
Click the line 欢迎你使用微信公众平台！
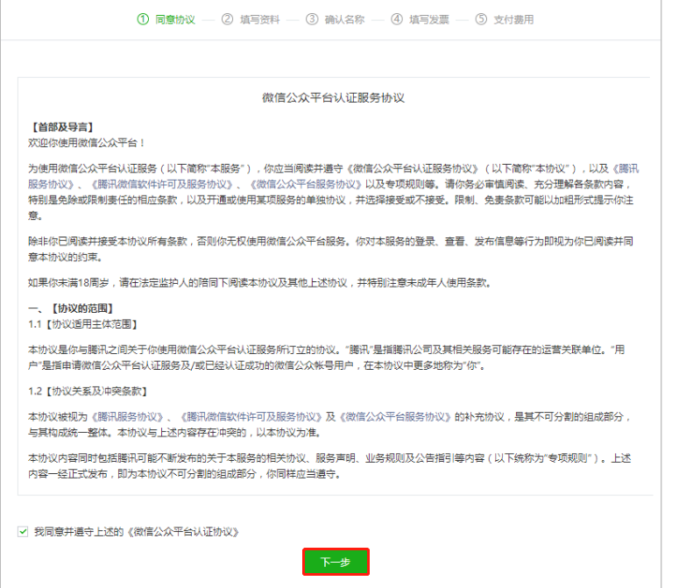tap(87, 143)
